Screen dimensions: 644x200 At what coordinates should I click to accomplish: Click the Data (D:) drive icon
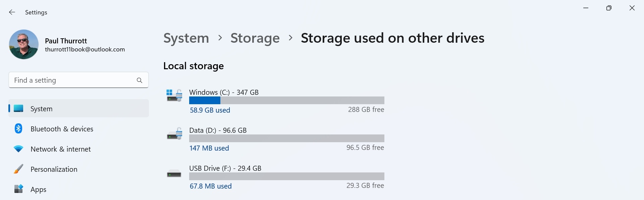174,134
